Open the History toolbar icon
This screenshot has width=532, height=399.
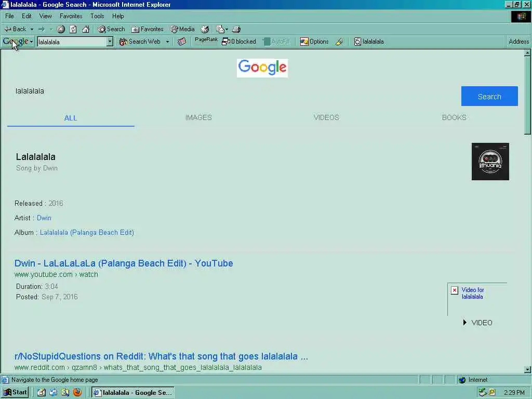pos(205,29)
